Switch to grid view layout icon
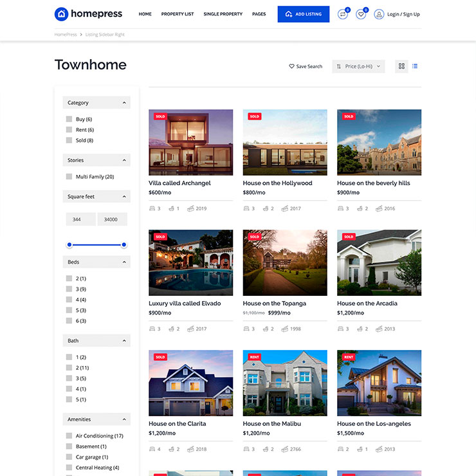This screenshot has width=476, height=476. click(x=401, y=66)
